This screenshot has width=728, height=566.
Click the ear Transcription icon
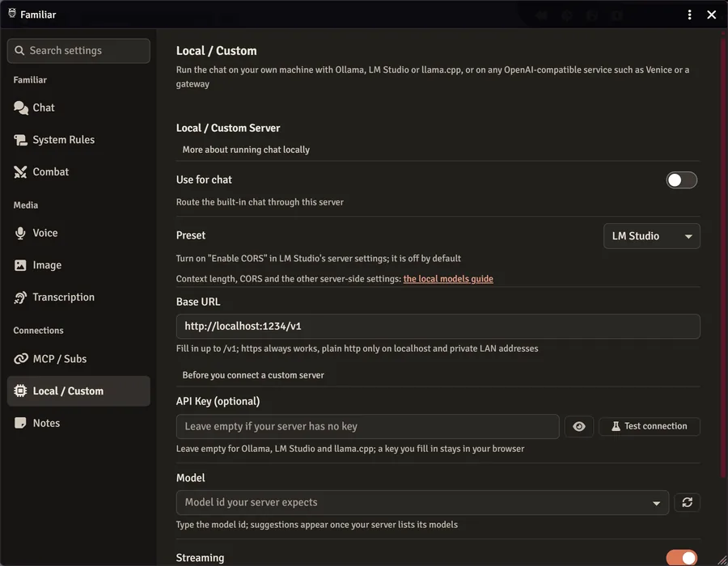tap(20, 298)
